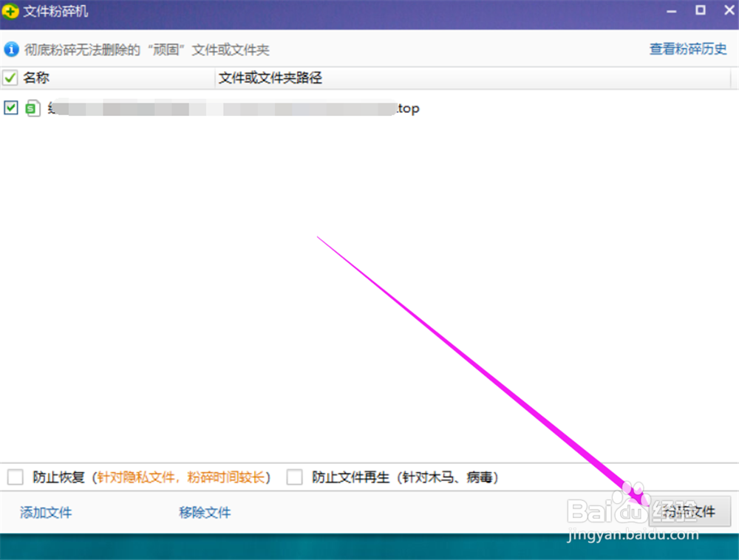Enable the 防止文件再生 checkbox
The height and width of the screenshot is (560, 739).
pos(295,477)
